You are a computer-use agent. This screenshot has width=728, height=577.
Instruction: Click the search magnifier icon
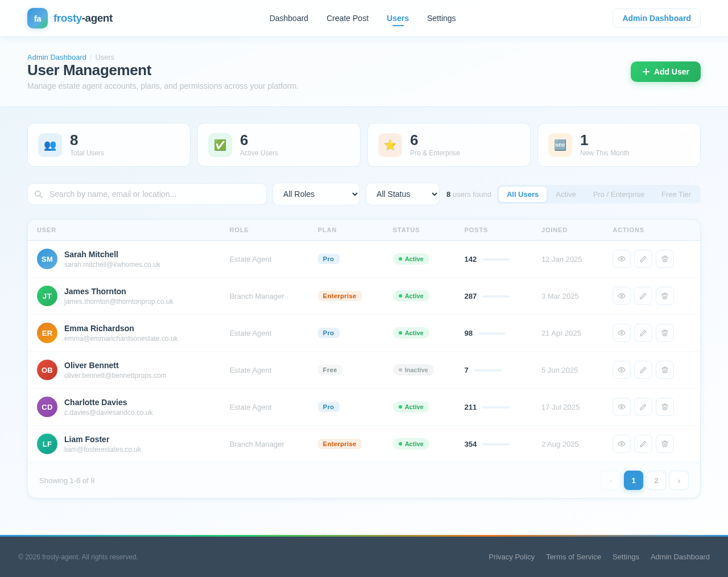[x=38, y=194]
